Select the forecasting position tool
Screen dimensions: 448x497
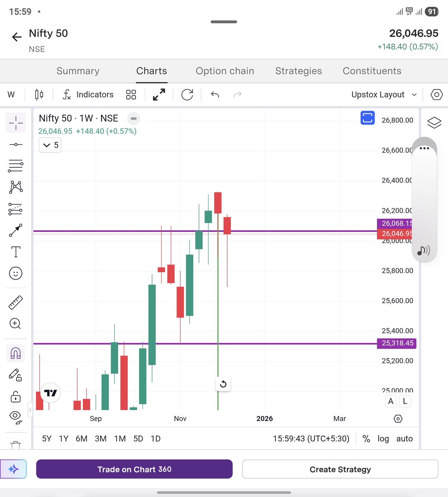tap(16, 209)
